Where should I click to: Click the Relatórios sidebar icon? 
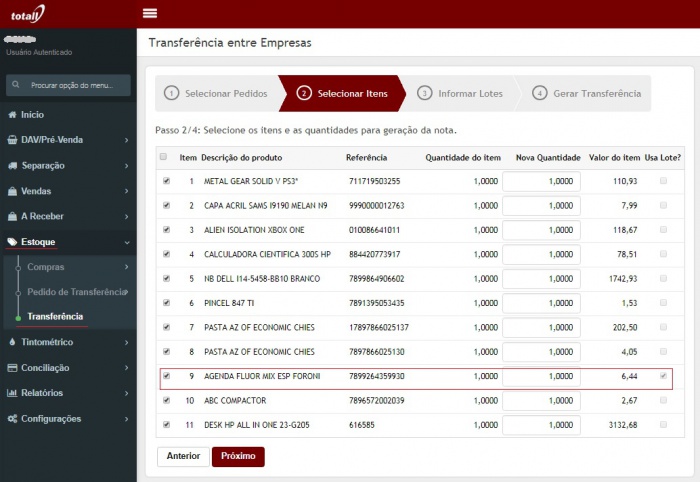click(x=12, y=393)
